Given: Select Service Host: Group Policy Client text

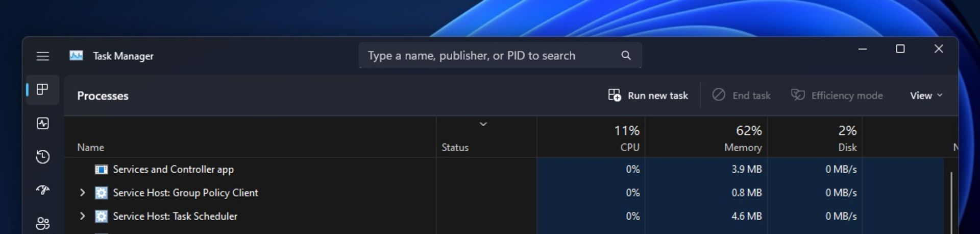Looking at the screenshot, I should pos(185,193).
